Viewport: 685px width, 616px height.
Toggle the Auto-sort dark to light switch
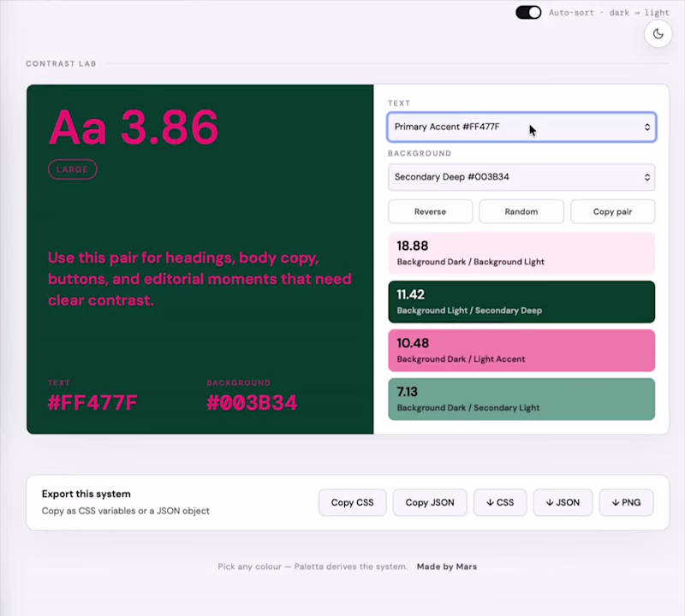pyautogui.click(x=528, y=12)
